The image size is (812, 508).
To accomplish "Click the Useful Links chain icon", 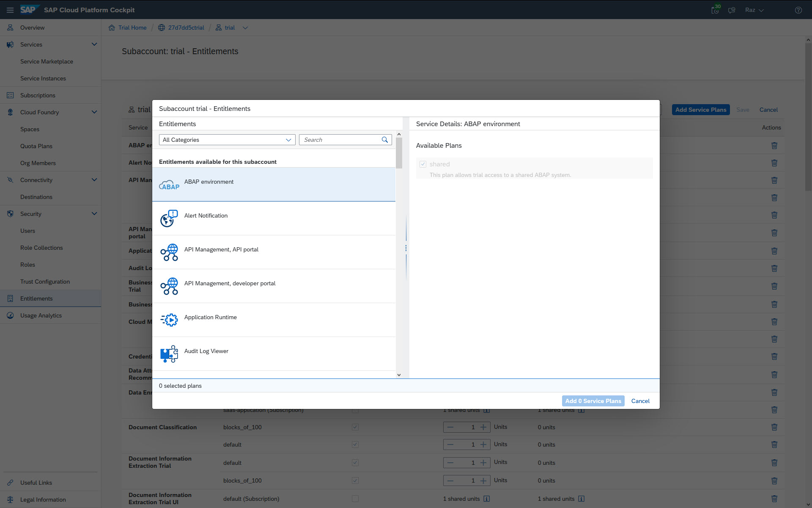I will (x=10, y=483).
